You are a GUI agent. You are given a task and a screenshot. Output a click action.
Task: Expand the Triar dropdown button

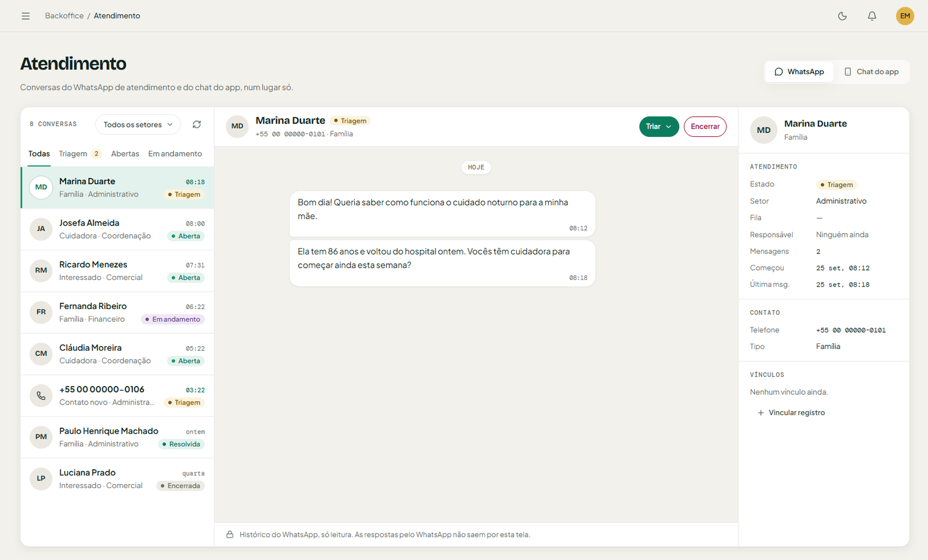click(x=659, y=126)
